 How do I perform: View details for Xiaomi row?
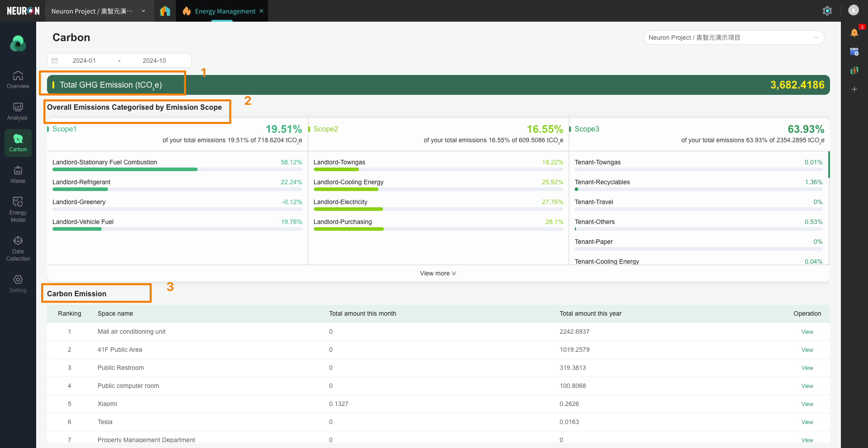(807, 404)
